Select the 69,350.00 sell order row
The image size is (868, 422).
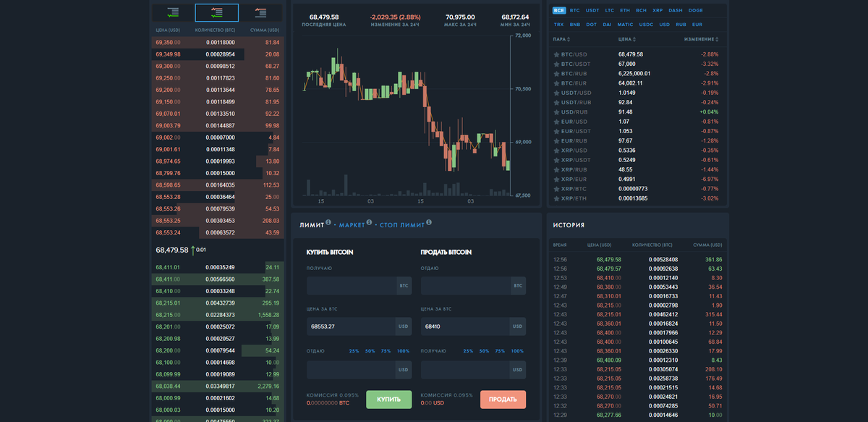(217, 43)
